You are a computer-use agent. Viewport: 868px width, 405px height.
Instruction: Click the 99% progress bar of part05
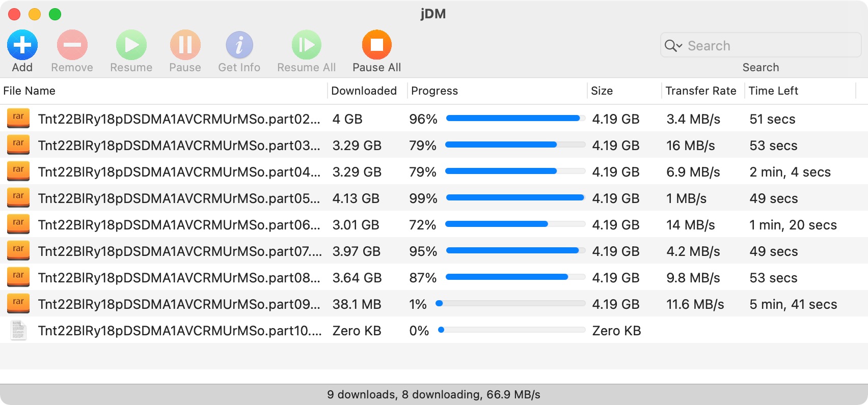pyautogui.click(x=515, y=197)
